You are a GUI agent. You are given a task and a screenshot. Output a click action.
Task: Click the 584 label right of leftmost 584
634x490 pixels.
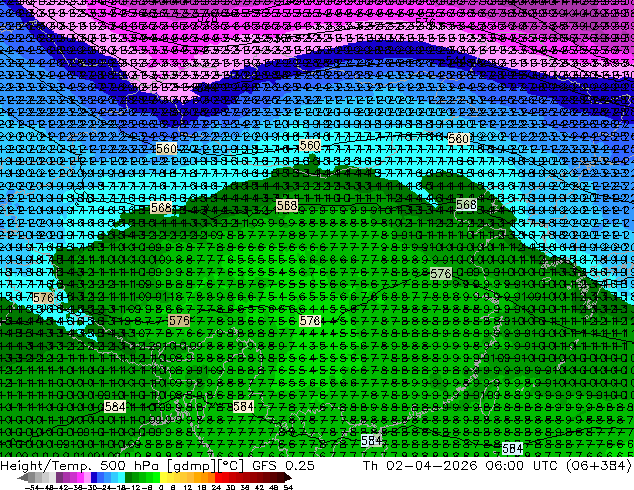[243, 406]
